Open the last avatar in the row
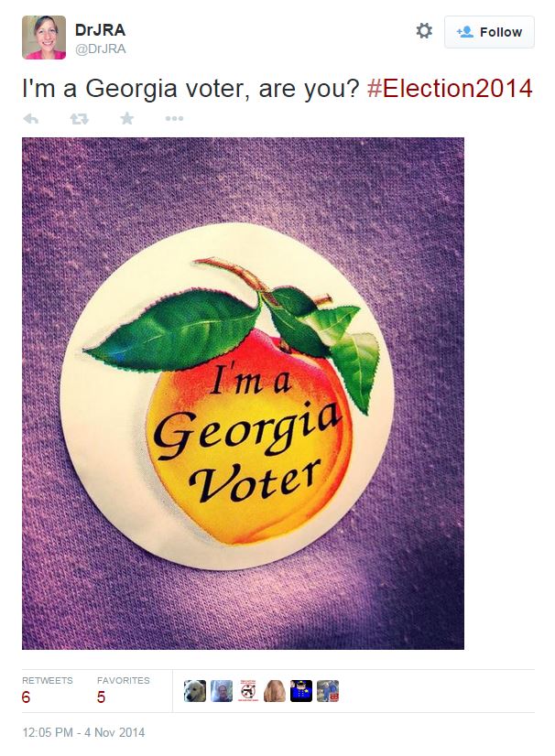 click(x=328, y=691)
